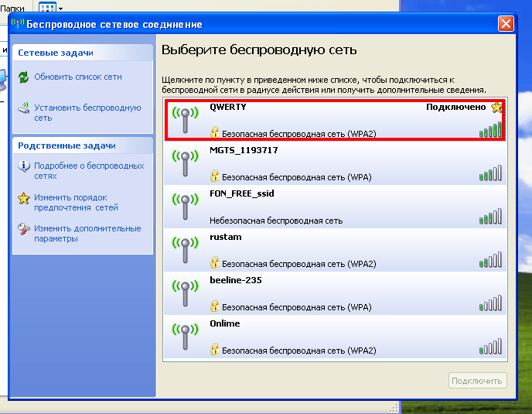Click the rustam signal strength bars
This screenshot has height=414, width=532.
[x=490, y=260]
